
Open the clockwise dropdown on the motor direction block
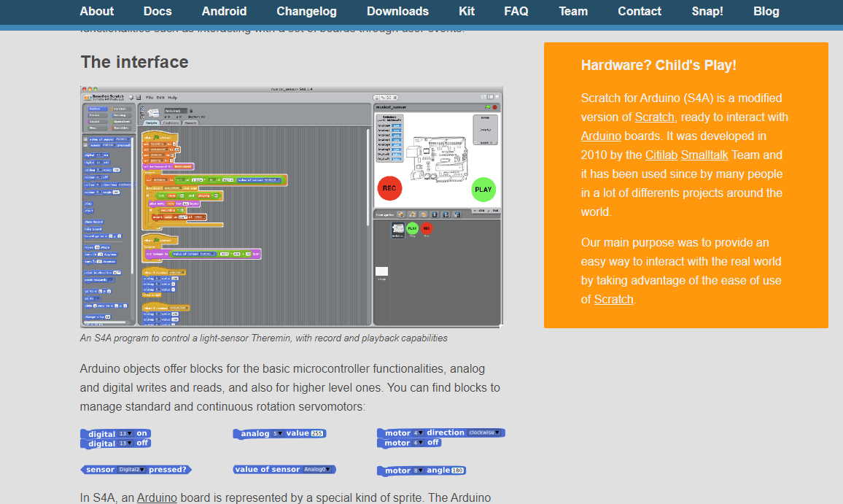484,433
